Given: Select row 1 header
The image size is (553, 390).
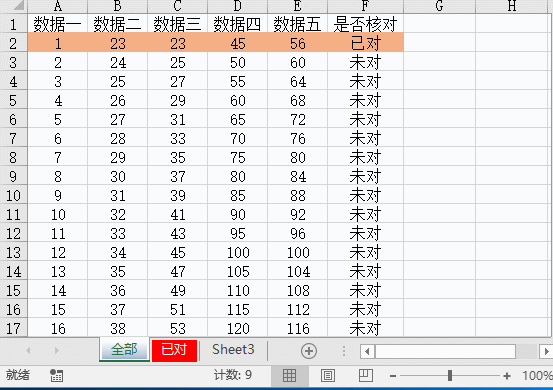Looking at the screenshot, I should [x=13, y=24].
